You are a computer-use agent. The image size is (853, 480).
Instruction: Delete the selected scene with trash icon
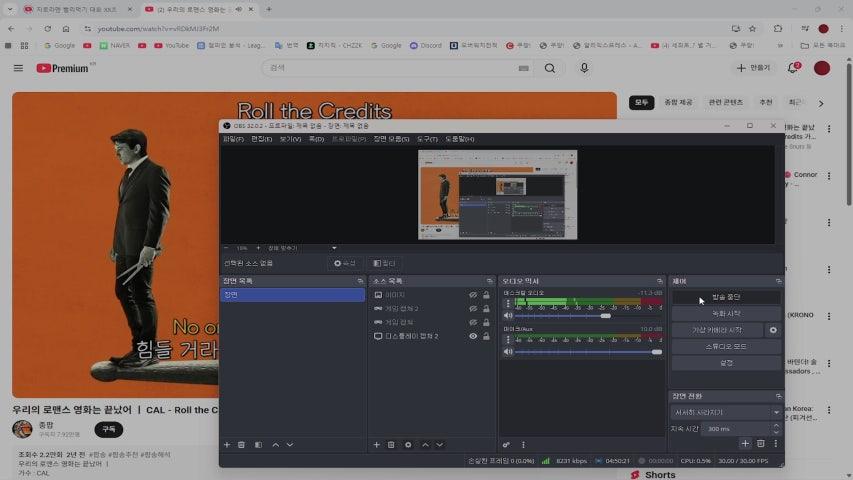pyautogui.click(x=241, y=444)
